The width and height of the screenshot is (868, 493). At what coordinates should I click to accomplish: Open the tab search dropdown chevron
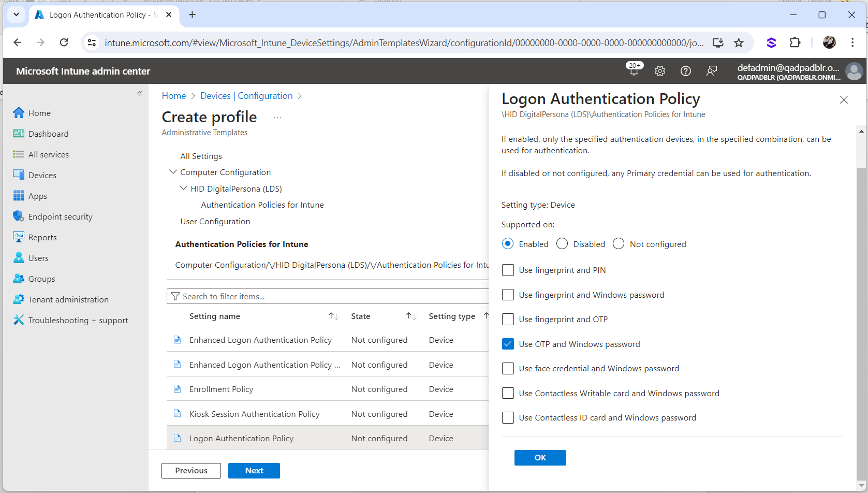pyautogui.click(x=16, y=15)
